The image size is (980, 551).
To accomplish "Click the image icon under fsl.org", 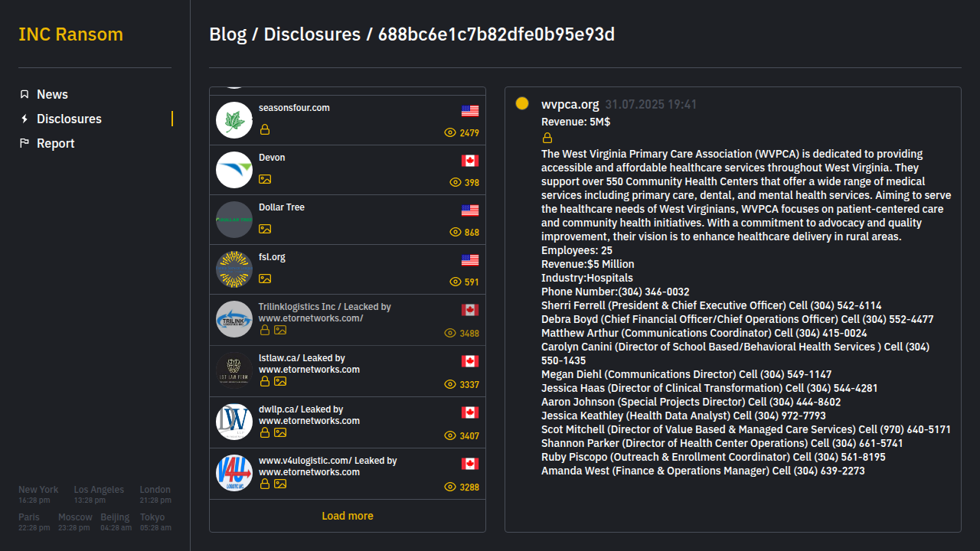I will [265, 279].
